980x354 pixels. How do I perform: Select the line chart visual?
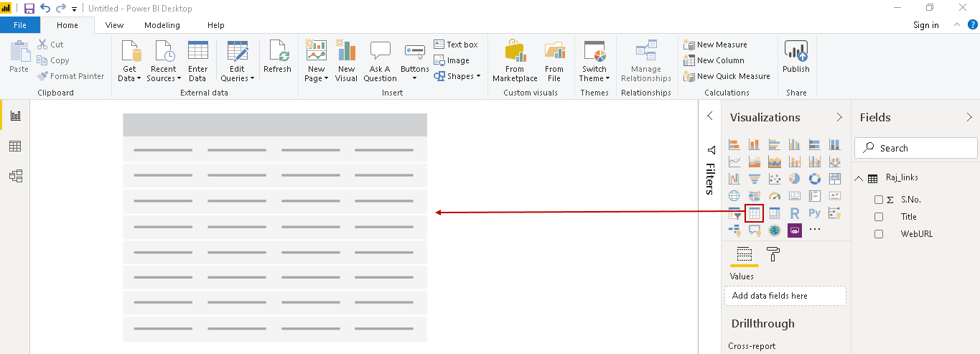pyautogui.click(x=734, y=162)
